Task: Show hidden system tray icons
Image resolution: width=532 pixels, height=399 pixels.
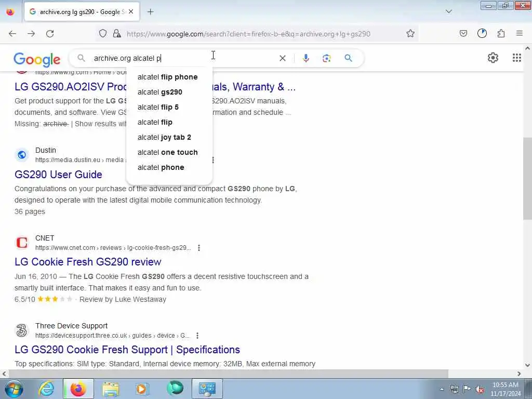Action: 442,389
